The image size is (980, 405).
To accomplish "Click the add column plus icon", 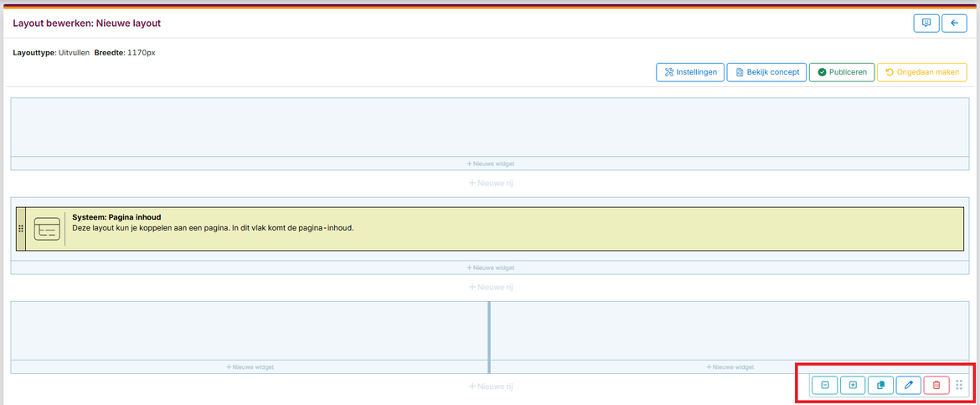I will click(853, 385).
